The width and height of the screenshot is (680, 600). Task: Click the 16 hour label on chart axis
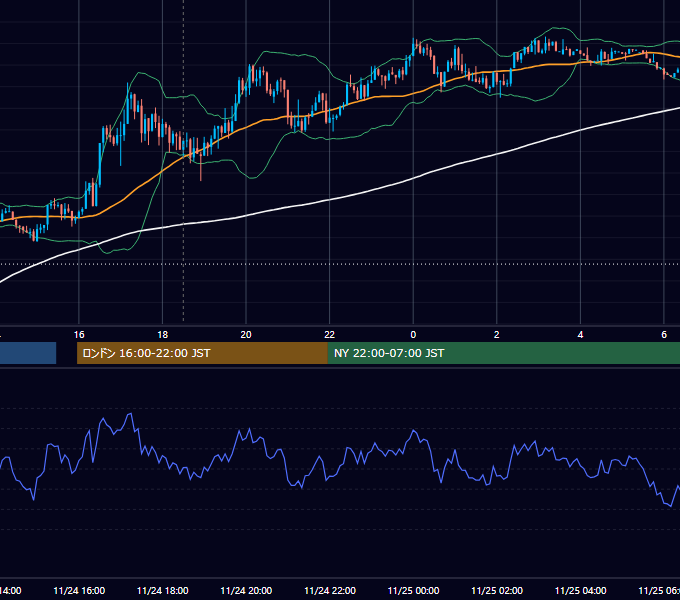point(79,335)
